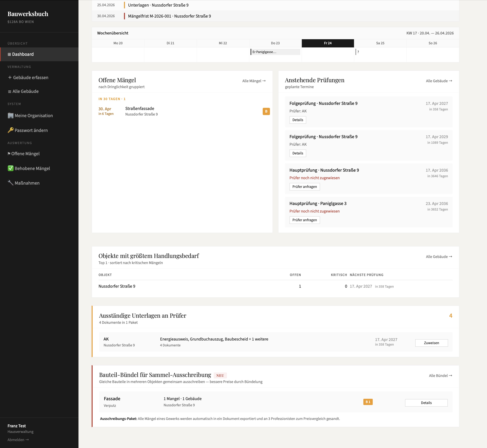Viewport: 487px width, 448px height.
Task: Click Prüfer anfragen for Hauptprüfung Paniglgasse 3
Action: 305,220
